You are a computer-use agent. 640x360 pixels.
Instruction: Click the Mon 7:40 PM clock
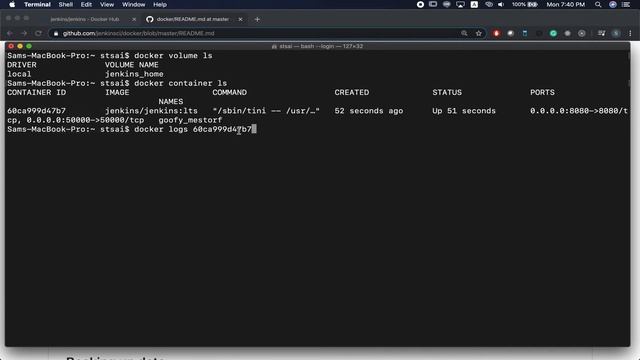pos(565,4)
